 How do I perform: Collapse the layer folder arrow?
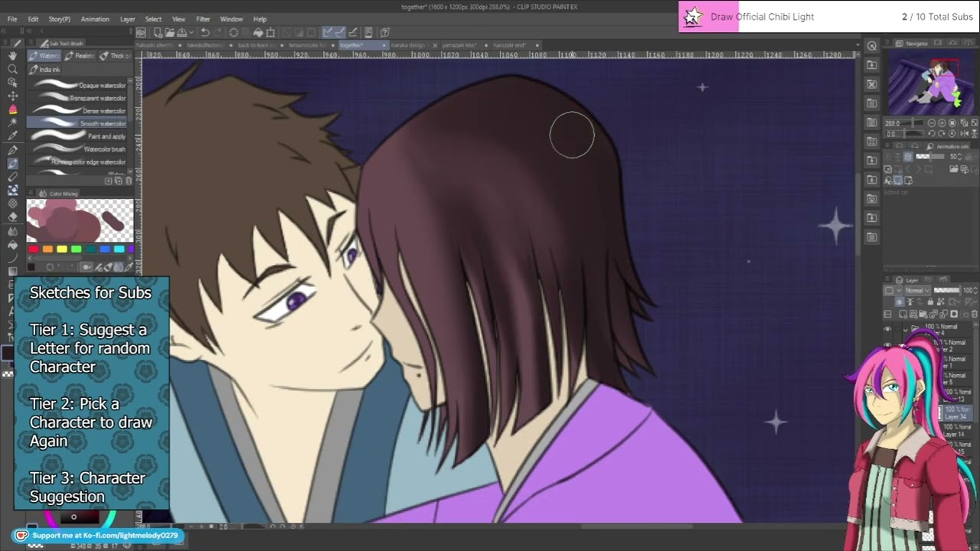[906, 330]
